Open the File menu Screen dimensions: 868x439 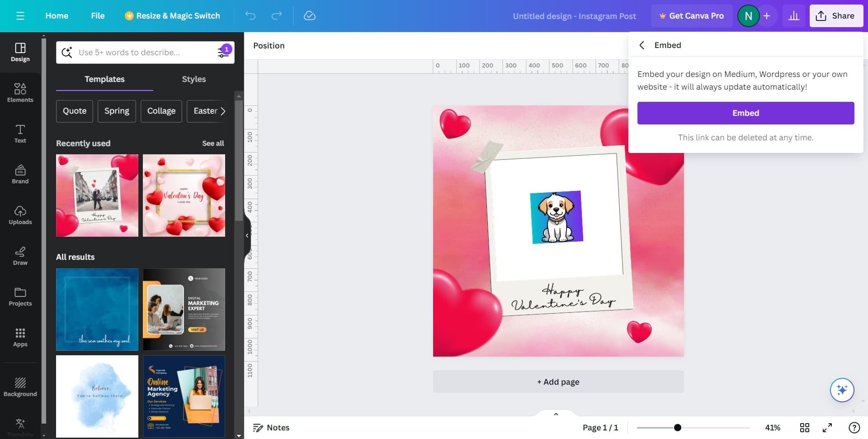[x=98, y=16]
